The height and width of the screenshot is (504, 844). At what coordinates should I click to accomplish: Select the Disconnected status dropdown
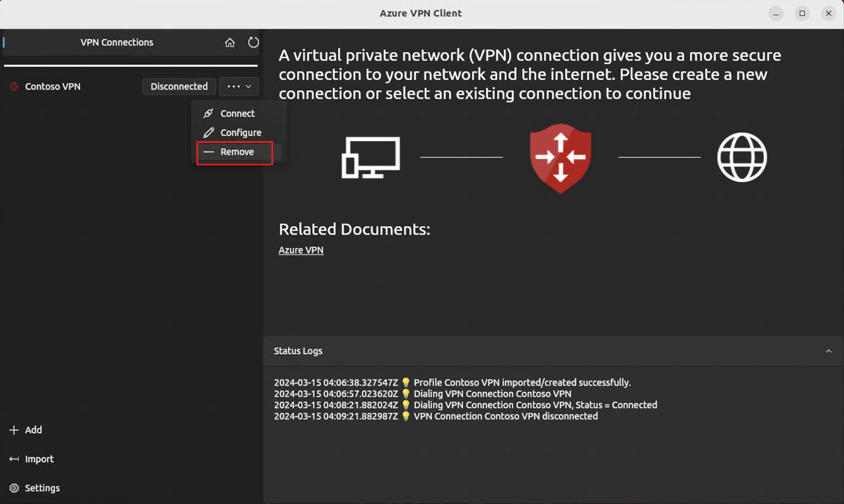click(179, 86)
